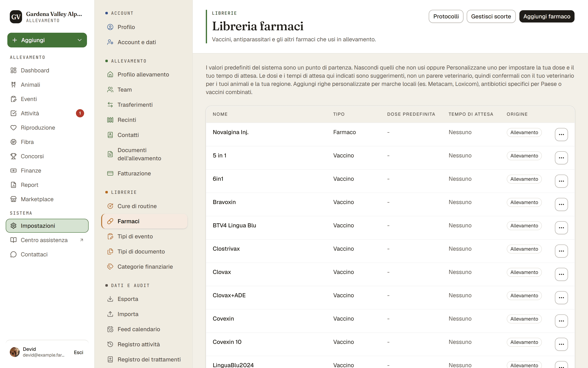The height and width of the screenshot is (368, 588).
Task: Open the Team members page
Action: pyautogui.click(x=145, y=90)
